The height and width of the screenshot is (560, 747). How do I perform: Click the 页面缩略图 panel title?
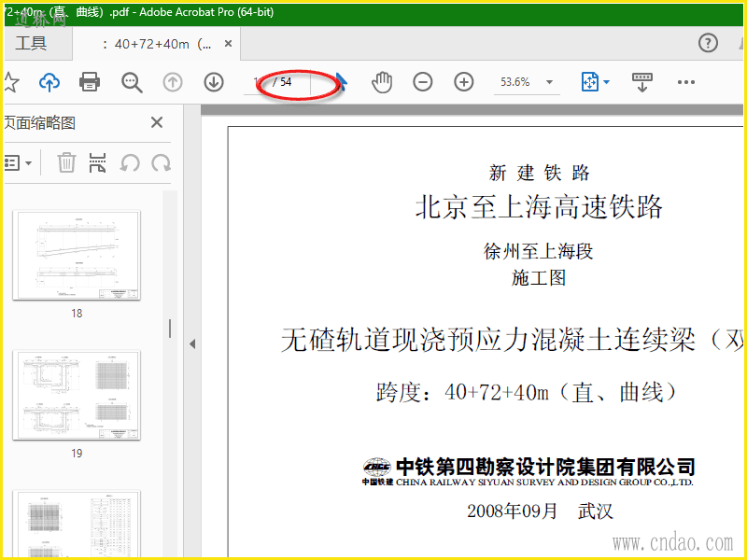tap(40, 123)
